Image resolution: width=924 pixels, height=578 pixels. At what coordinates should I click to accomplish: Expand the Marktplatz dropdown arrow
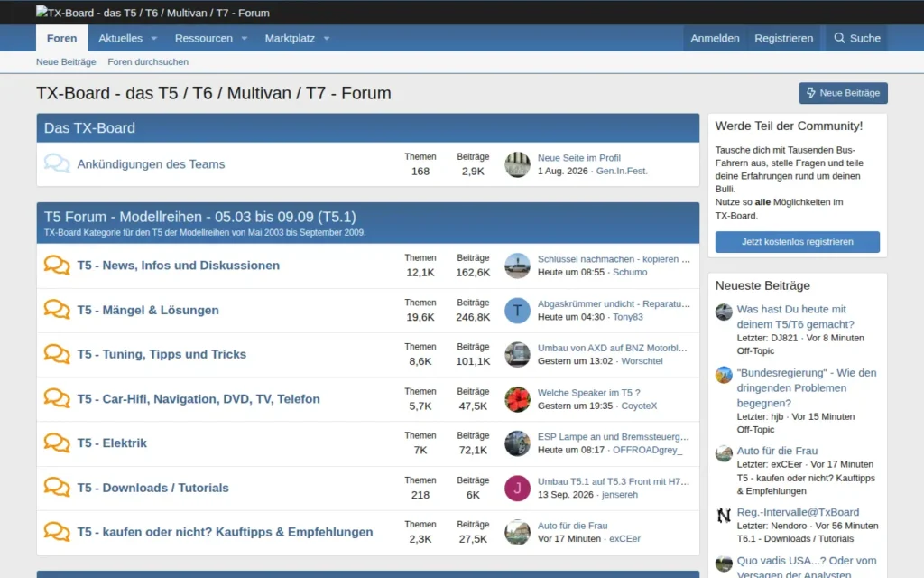tap(327, 38)
